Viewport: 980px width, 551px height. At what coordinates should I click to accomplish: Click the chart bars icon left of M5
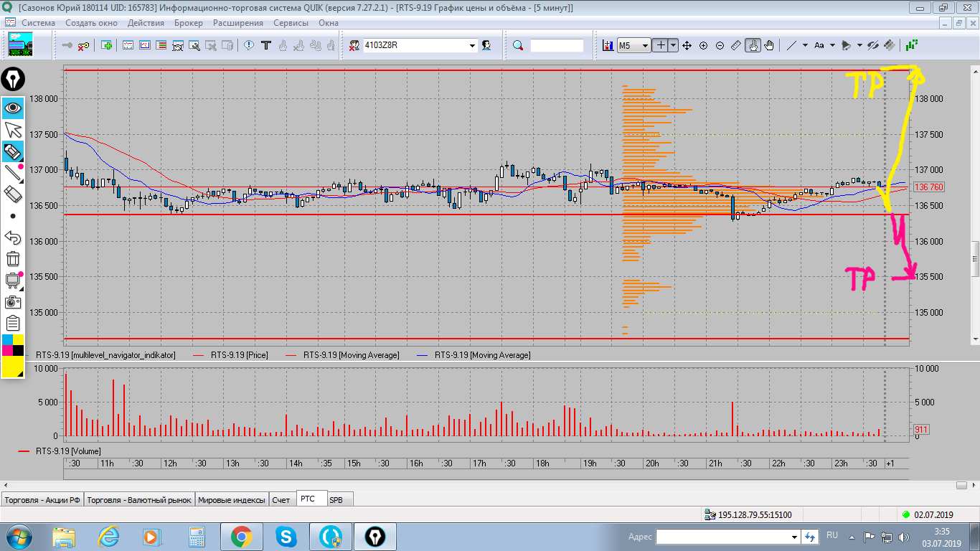608,45
